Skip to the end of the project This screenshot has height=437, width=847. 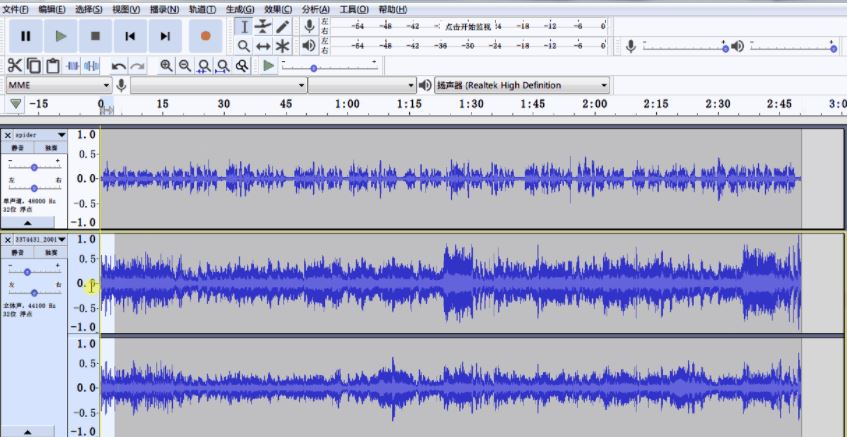tap(165, 36)
